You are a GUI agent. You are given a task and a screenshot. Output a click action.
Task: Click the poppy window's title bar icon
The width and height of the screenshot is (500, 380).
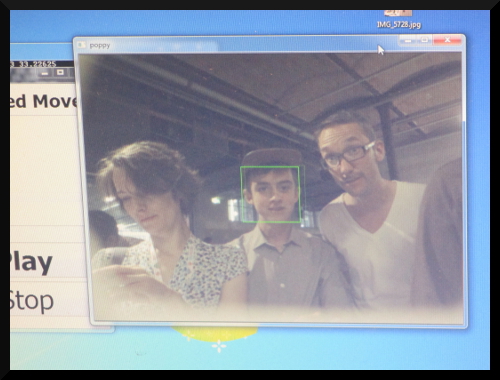click(x=81, y=45)
